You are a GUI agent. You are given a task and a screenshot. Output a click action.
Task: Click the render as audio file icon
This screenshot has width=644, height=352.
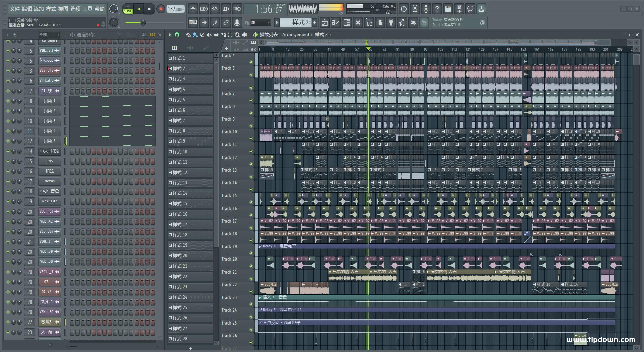point(459,9)
